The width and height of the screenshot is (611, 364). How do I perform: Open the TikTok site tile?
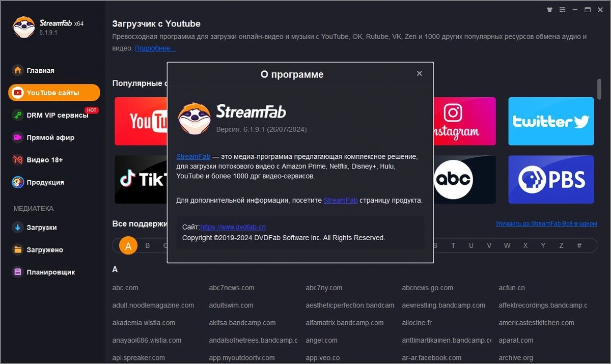141,179
